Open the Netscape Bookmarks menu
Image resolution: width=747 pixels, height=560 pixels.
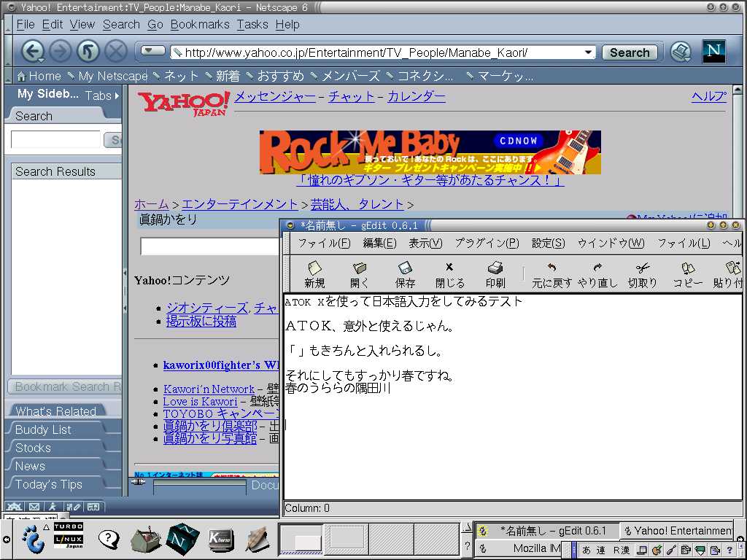200,24
